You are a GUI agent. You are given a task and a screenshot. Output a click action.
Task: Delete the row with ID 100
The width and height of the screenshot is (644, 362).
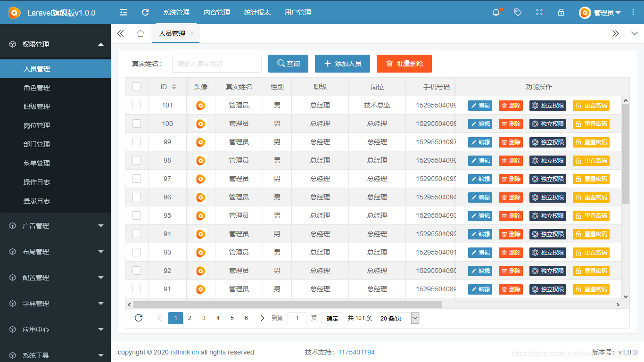click(511, 124)
